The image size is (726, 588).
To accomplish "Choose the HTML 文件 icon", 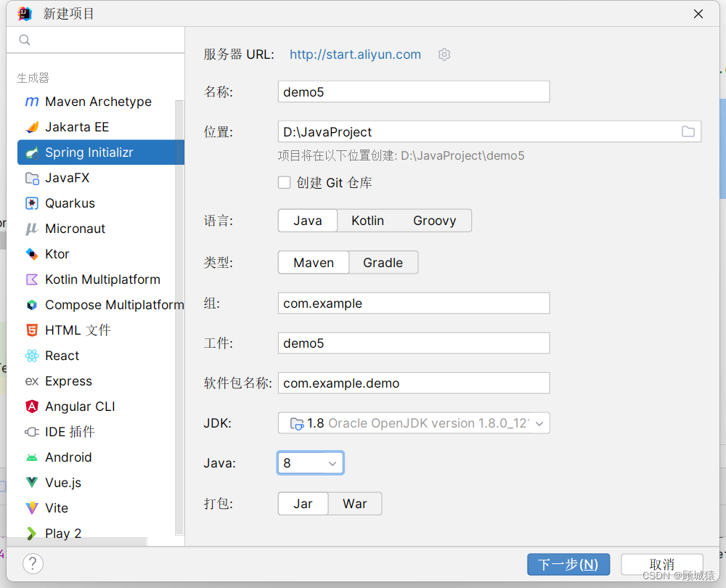I will click(31, 330).
